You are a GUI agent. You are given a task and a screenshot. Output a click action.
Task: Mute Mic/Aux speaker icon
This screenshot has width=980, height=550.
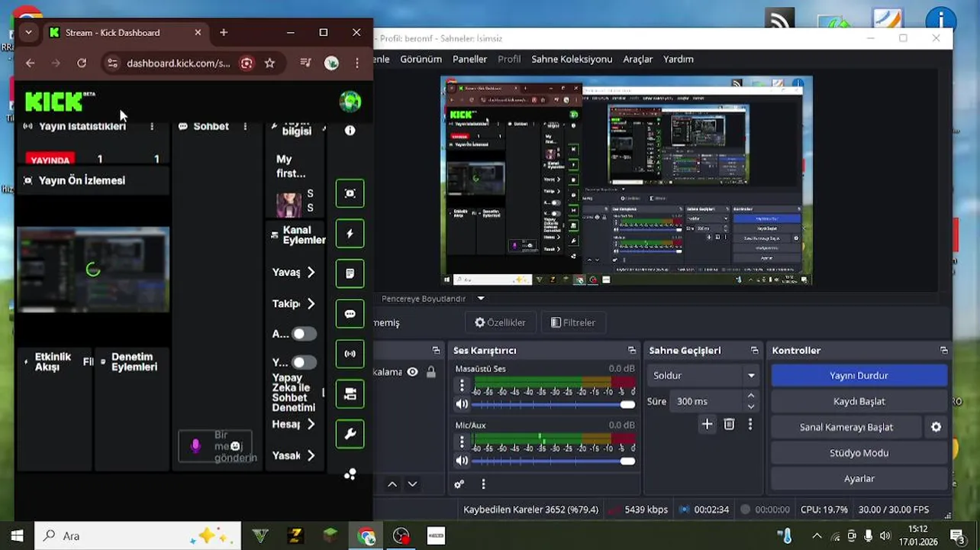(462, 461)
